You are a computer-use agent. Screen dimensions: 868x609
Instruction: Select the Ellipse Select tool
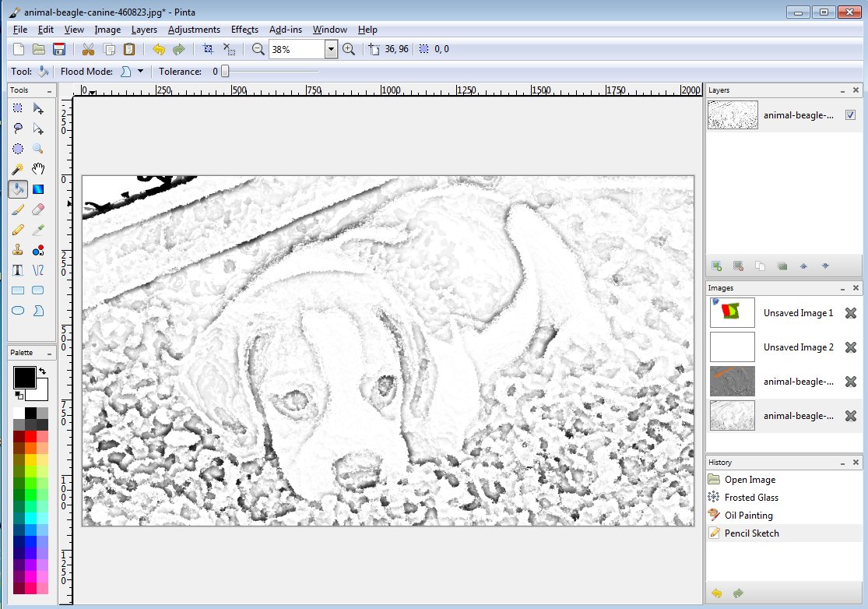(x=17, y=148)
